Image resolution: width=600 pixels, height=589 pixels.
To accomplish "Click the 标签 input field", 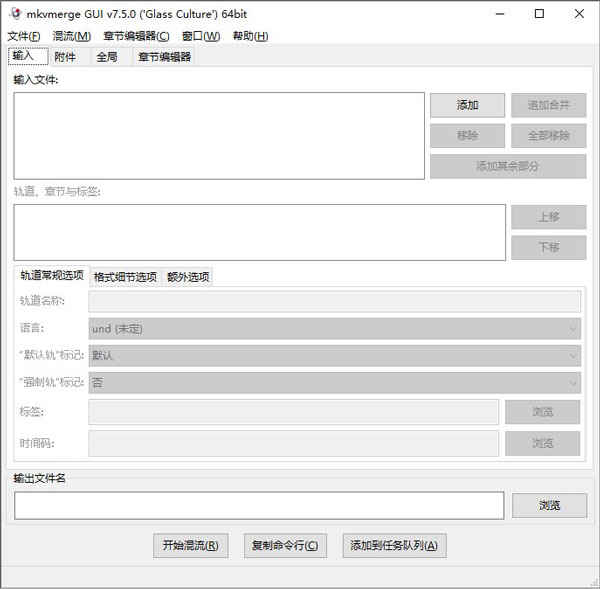I will (x=293, y=412).
